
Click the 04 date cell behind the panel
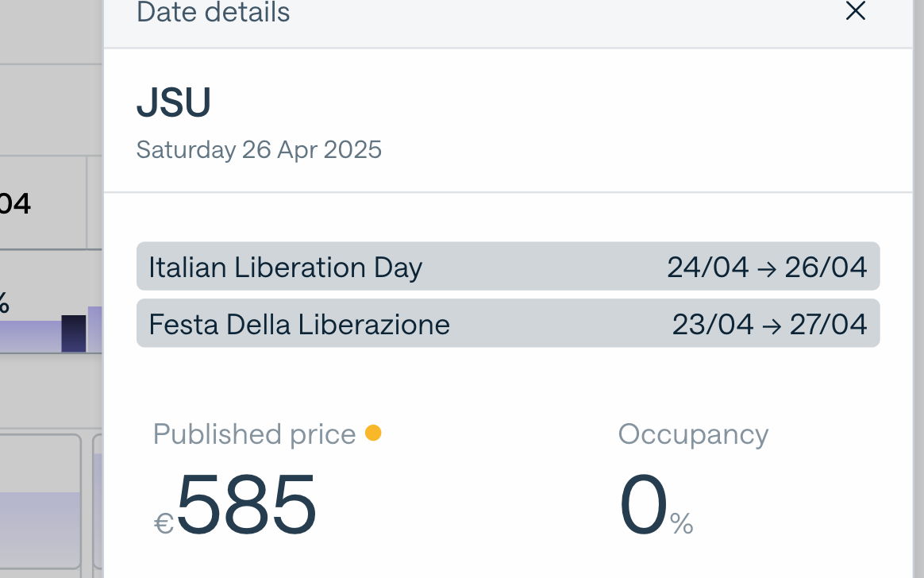coord(16,204)
